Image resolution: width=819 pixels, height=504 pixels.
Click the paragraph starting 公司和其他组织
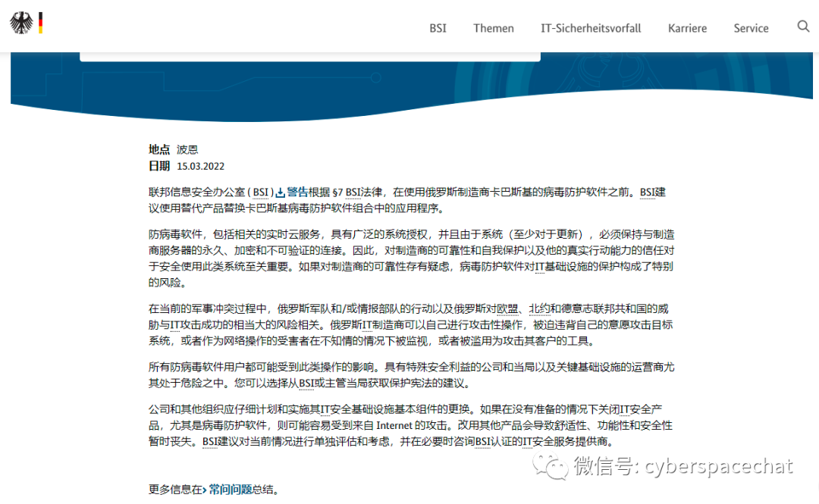coord(410,426)
